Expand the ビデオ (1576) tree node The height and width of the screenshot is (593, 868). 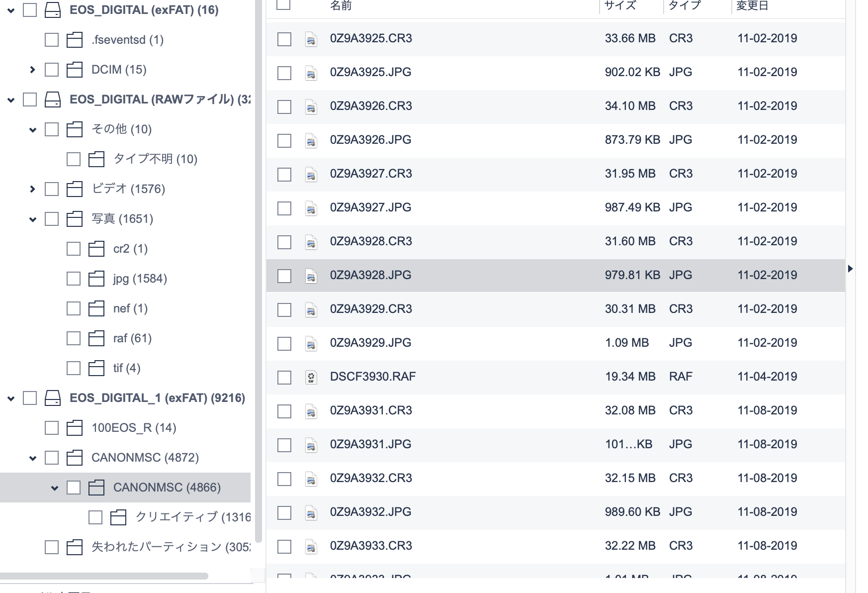click(33, 189)
